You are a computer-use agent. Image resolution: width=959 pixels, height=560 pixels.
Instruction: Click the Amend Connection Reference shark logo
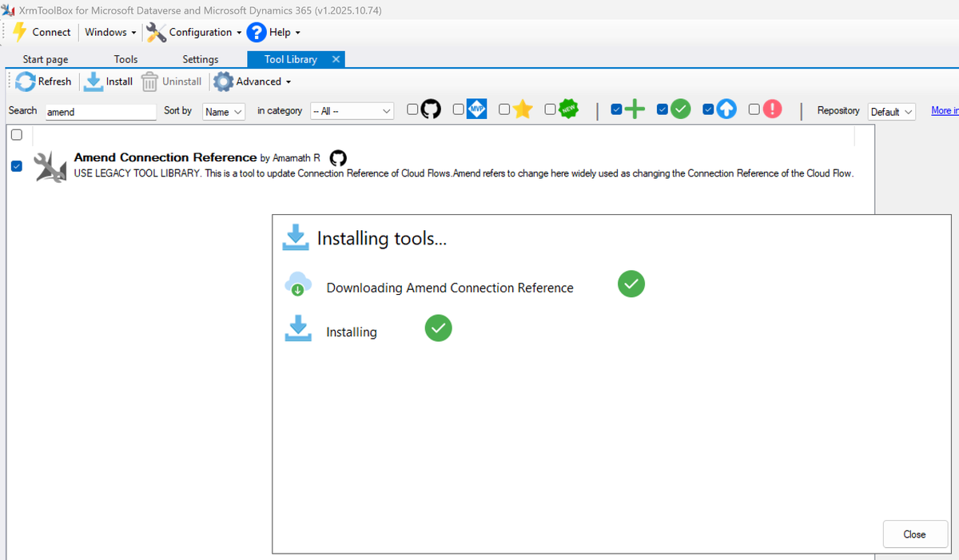point(51,166)
